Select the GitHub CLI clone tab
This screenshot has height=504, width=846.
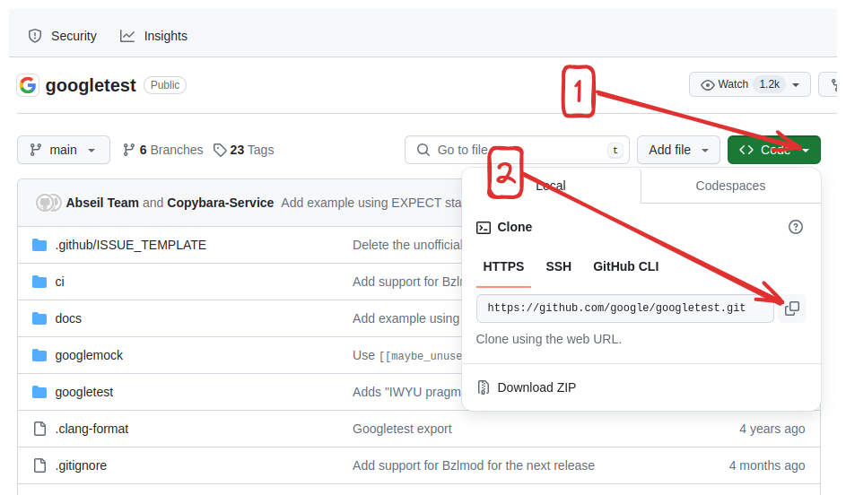[626, 266]
